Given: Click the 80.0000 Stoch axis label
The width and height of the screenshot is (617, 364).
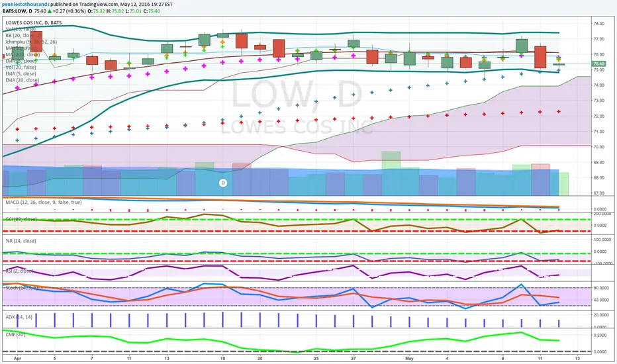Looking at the screenshot, I should (601, 288).
